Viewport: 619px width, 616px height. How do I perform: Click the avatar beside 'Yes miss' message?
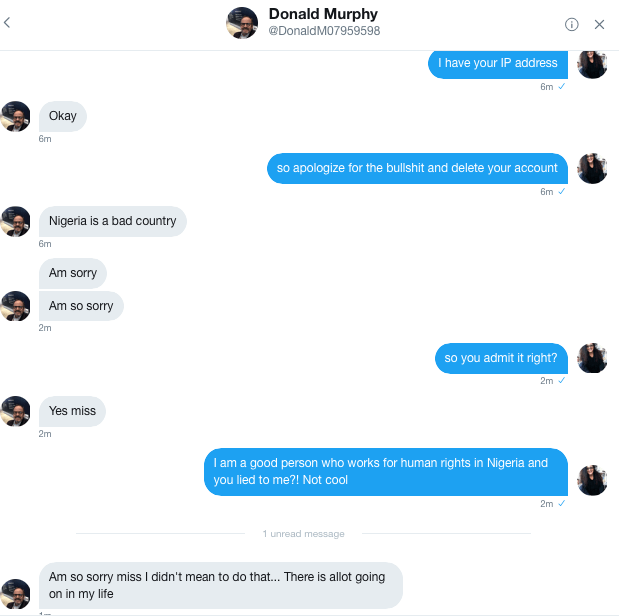(16, 411)
